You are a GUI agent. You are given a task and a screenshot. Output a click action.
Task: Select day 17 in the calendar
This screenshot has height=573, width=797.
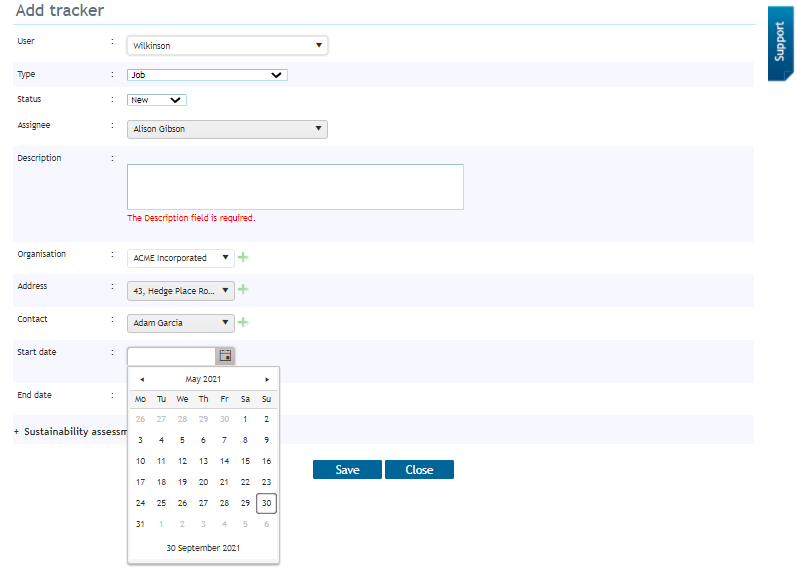point(140,482)
